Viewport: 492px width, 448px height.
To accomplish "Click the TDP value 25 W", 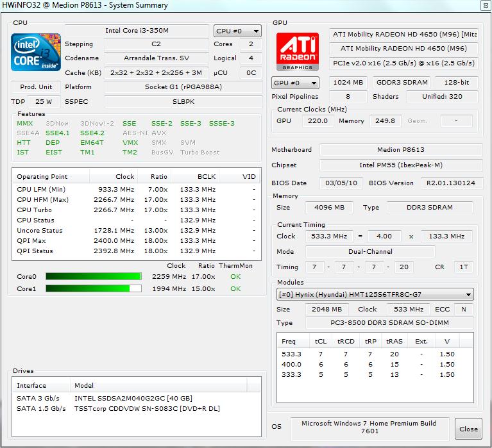I will click(44, 101).
